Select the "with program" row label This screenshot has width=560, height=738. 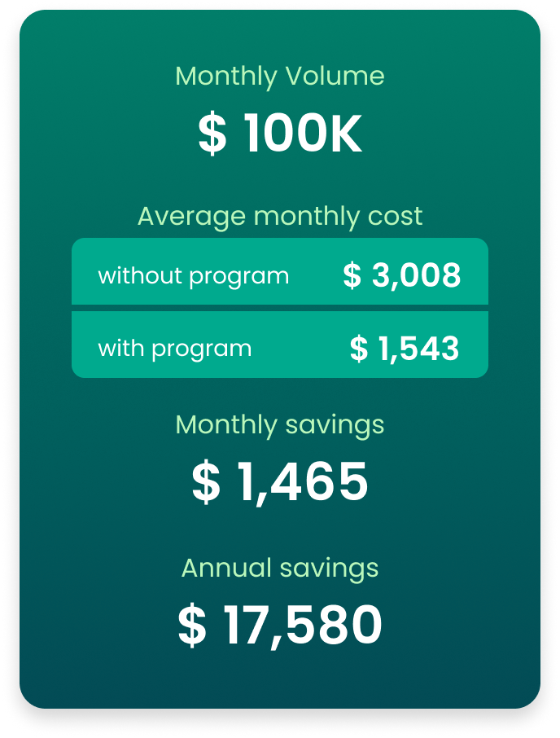coord(175,349)
